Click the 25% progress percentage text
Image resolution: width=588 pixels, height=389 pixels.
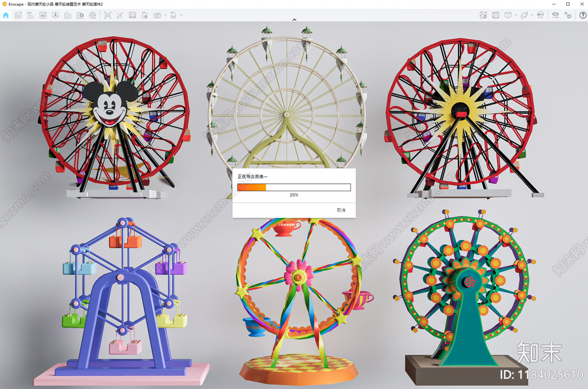point(294,195)
